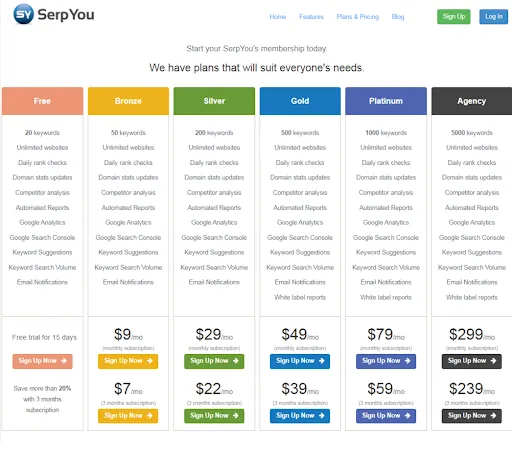Click Sign Up Now for Platinum $79 monthly
This screenshot has height=449, width=512.
point(386,361)
